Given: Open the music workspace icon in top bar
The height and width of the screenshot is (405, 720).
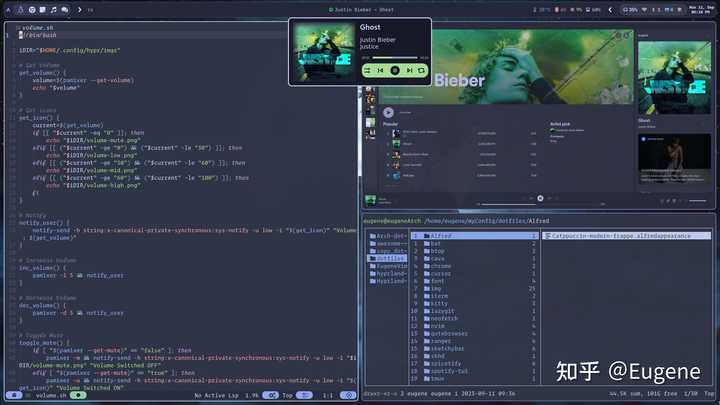Looking at the screenshot, I should pos(53,9).
